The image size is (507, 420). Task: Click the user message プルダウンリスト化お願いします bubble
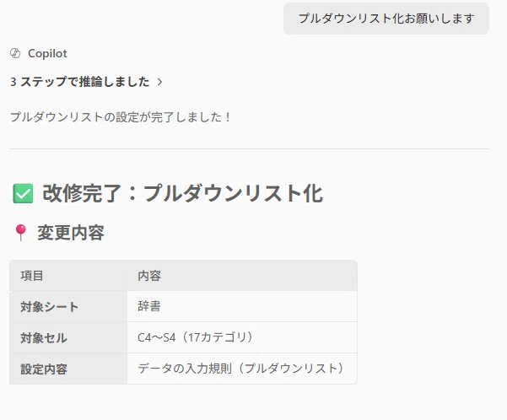coord(386,19)
